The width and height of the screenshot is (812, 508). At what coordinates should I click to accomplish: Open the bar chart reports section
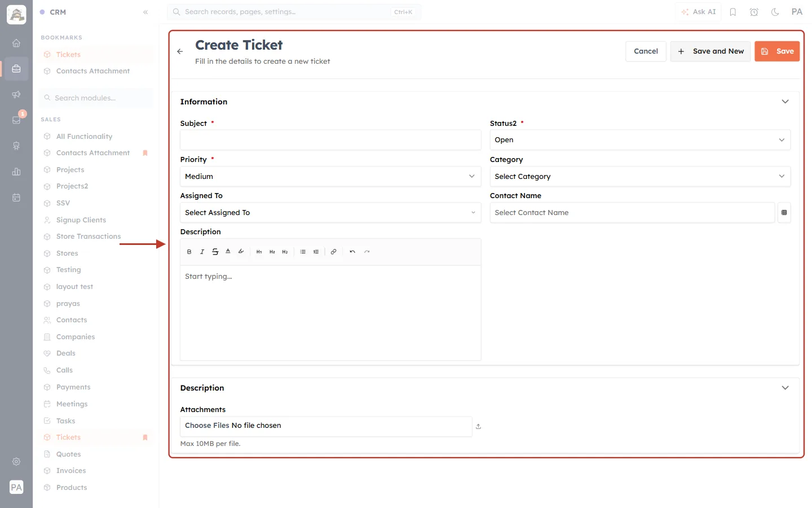(16, 172)
